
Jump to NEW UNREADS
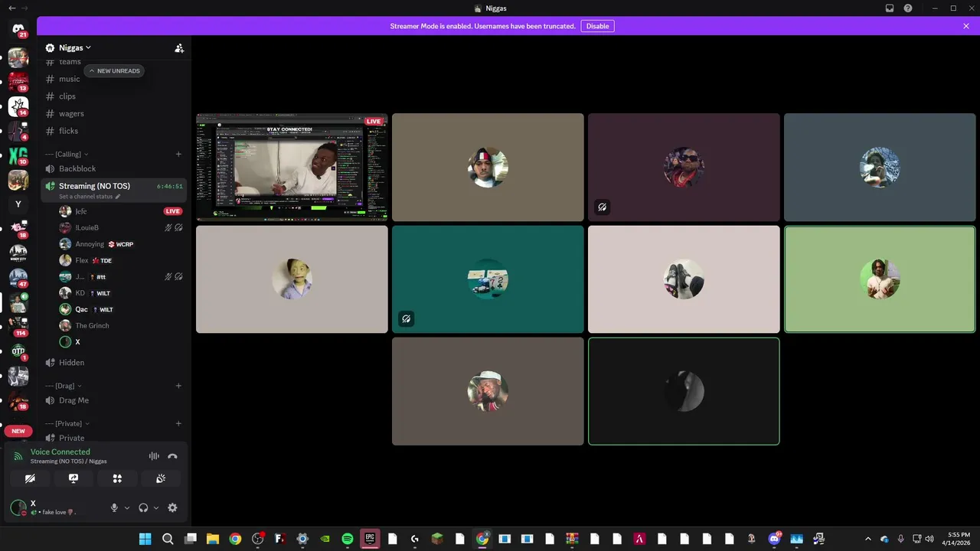coord(114,71)
